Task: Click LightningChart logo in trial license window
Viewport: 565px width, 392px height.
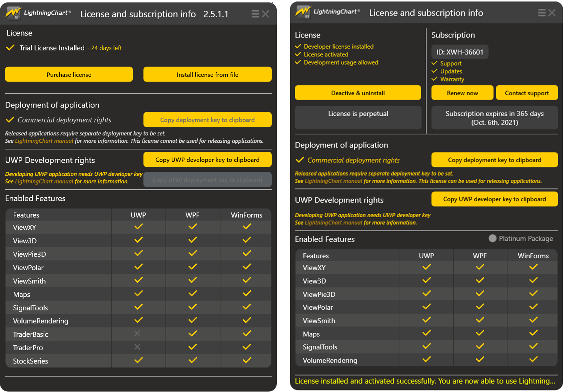Action: point(38,13)
